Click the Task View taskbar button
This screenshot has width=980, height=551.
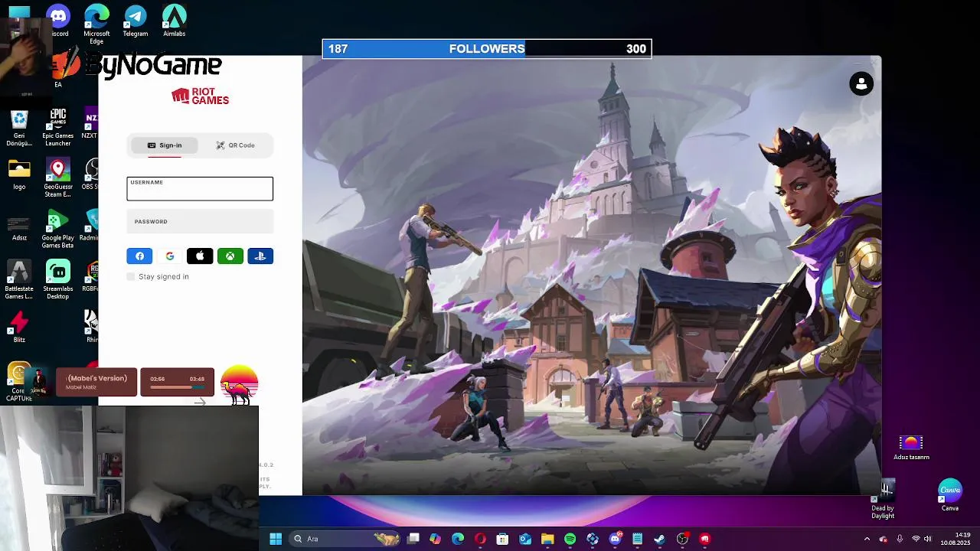click(x=413, y=539)
